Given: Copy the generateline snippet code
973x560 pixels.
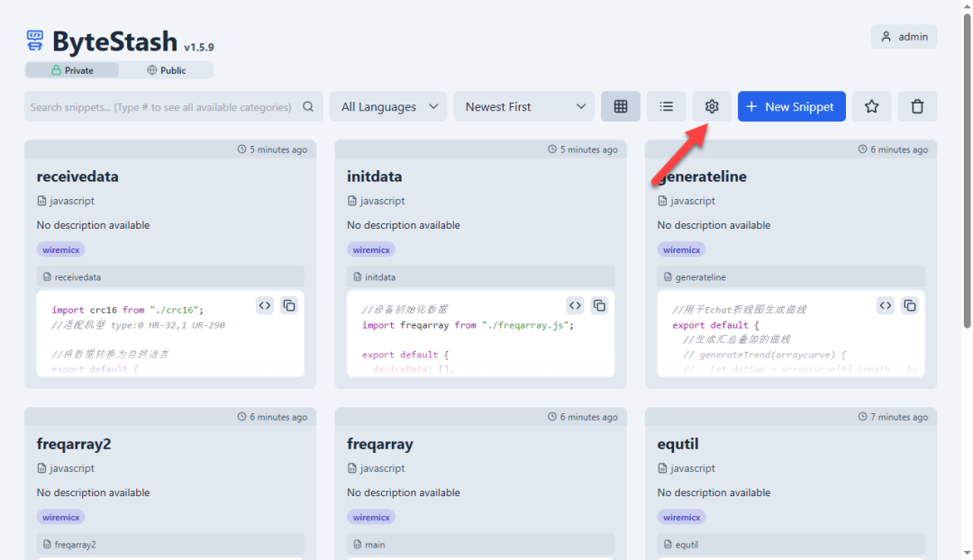Looking at the screenshot, I should tap(910, 305).
